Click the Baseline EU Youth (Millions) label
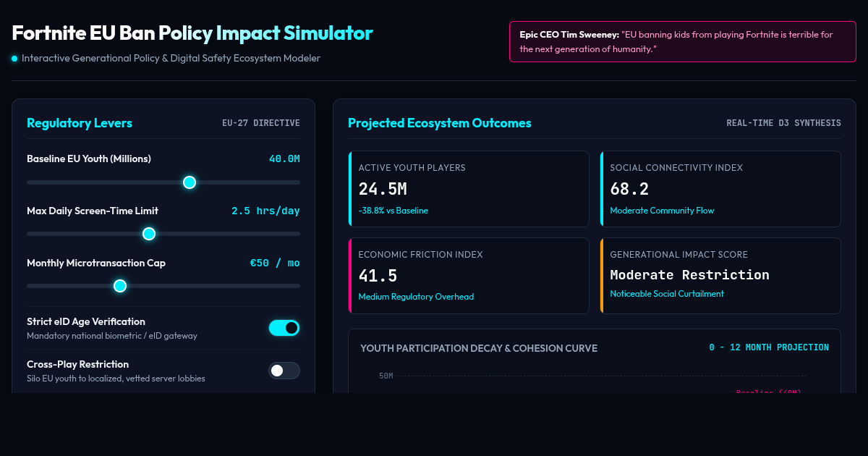Screen dimensions: 868x456 click(89, 159)
